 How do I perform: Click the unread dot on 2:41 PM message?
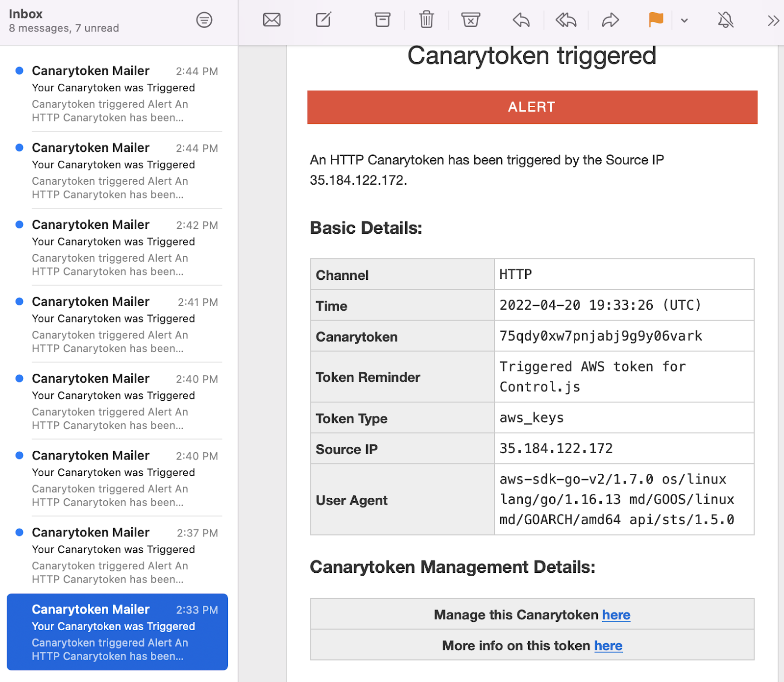[20, 301]
